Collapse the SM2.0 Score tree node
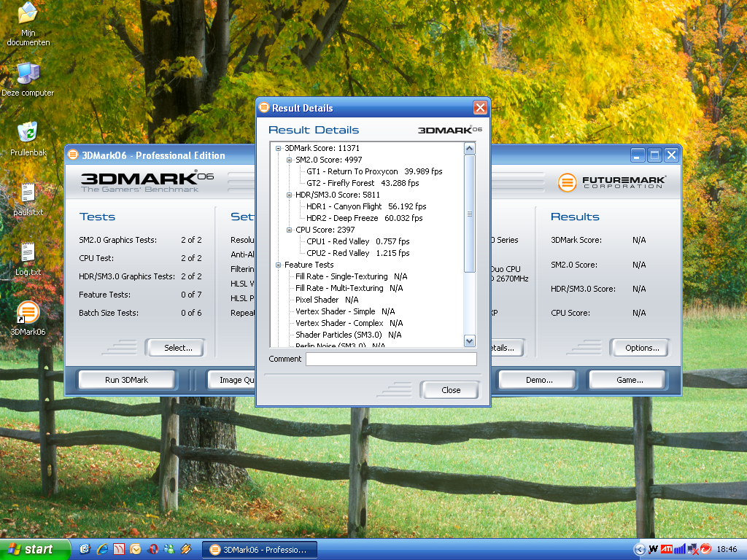 [x=289, y=160]
